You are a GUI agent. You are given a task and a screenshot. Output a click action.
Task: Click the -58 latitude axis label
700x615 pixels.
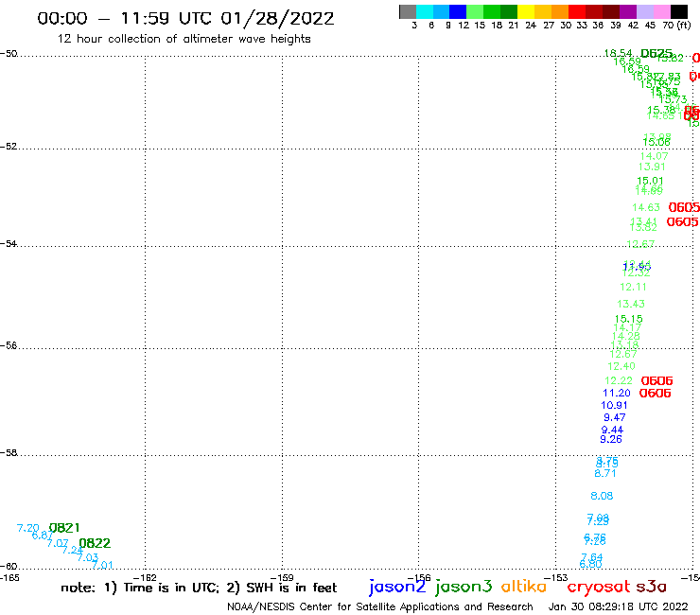tap(9, 452)
